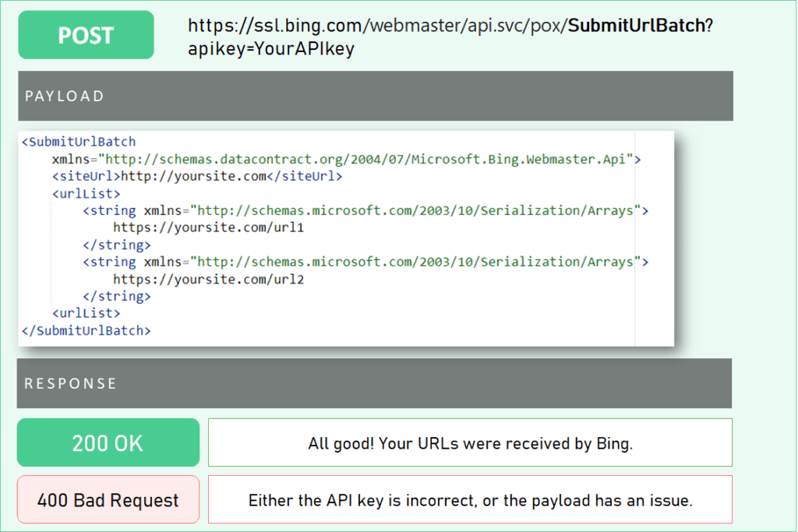Open the schemas.datacontract.org namespace URL
Screen dimensions: 798x532
[x=369, y=160]
